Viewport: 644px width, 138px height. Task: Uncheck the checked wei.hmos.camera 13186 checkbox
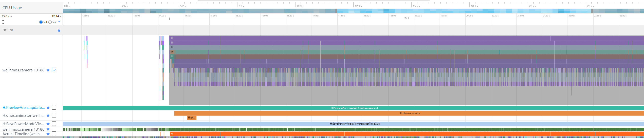(x=54, y=70)
